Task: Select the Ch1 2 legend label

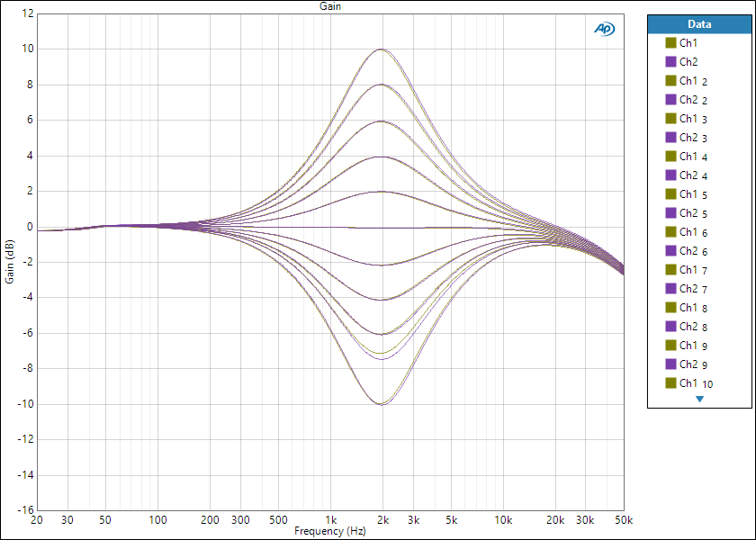Action: [x=693, y=81]
